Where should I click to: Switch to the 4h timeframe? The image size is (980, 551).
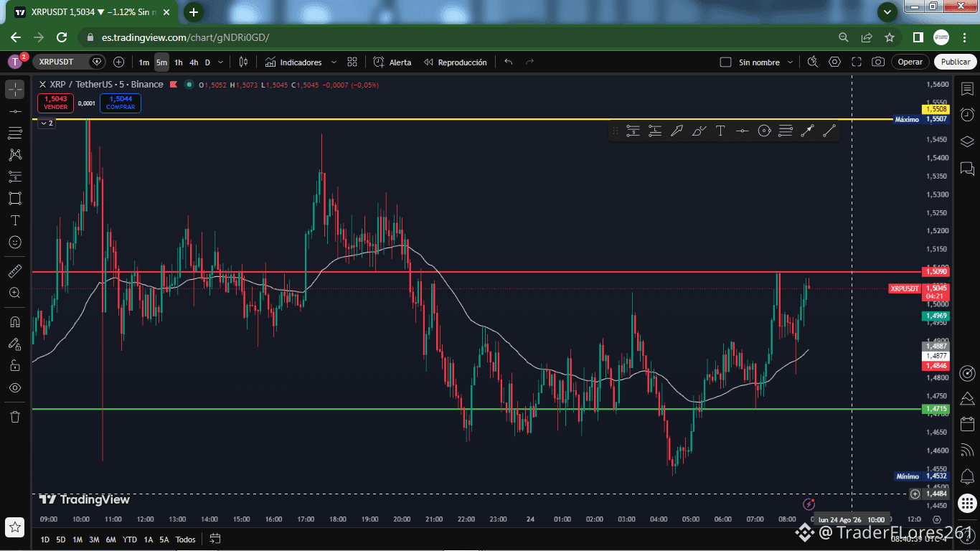[194, 62]
